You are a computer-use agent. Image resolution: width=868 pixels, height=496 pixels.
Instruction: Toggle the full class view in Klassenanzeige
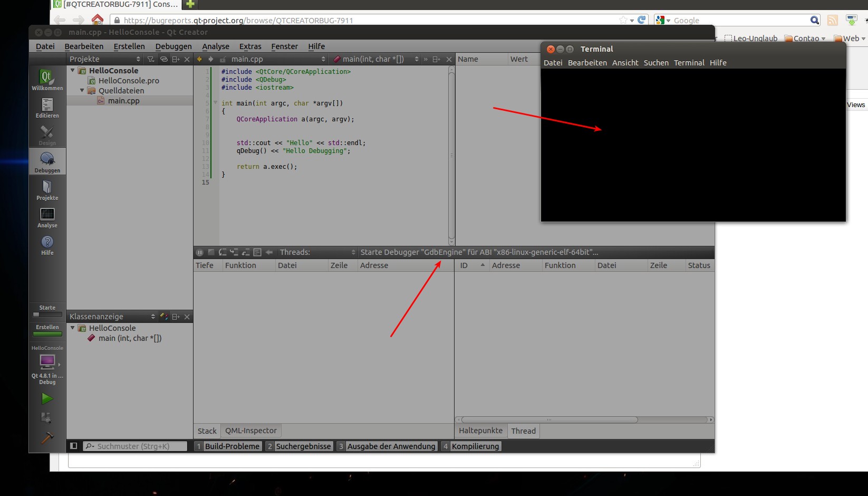(x=164, y=317)
